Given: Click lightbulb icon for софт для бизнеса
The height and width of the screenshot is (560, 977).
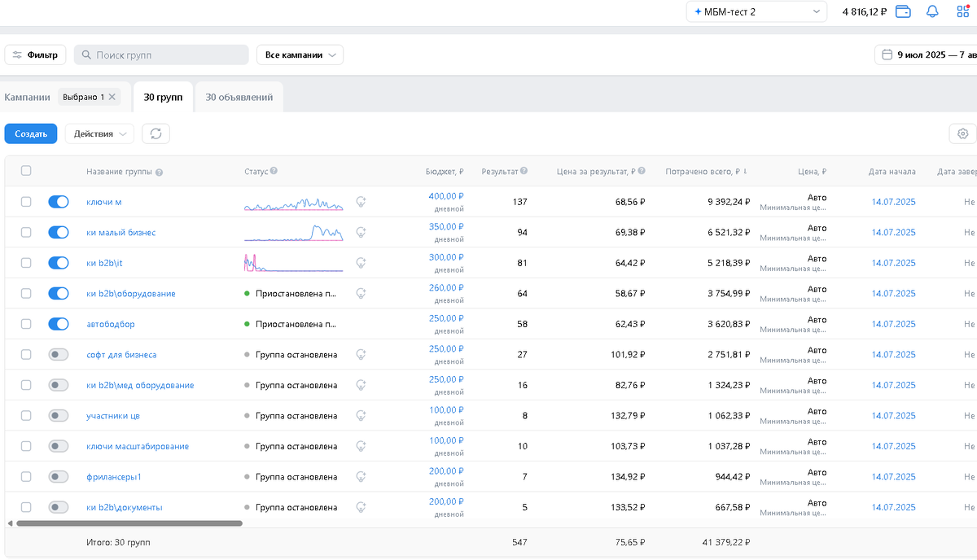Looking at the screenshot, I should 361,354.
